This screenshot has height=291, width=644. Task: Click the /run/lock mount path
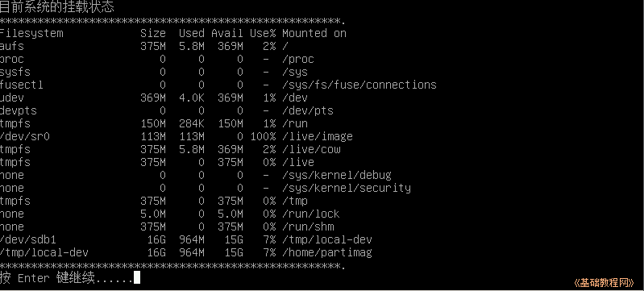311,214
